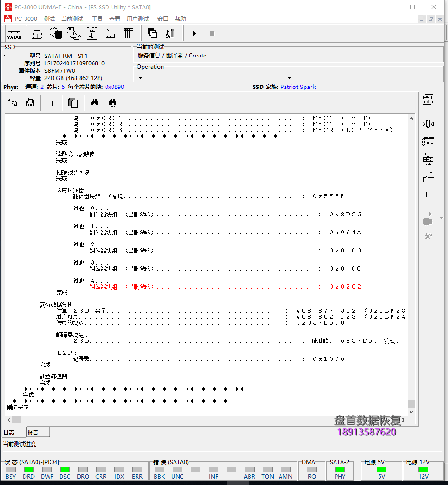Expand the arrow beside the sidebar chip icon

point(441,218)
